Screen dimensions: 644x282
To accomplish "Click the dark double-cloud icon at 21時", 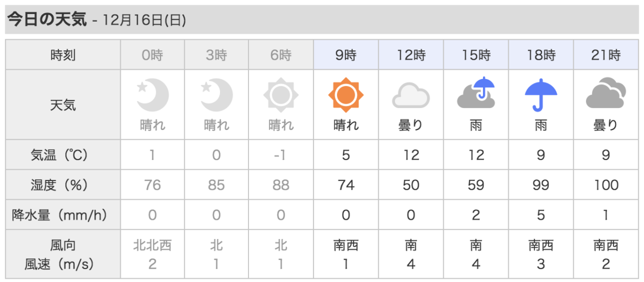I will point(606,94).
